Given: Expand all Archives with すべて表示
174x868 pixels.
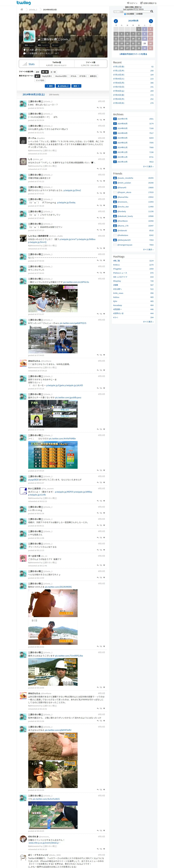Looking at the screenshot, I should [x=148, y=167].
